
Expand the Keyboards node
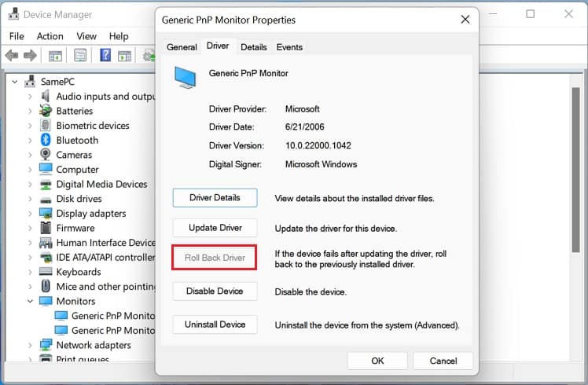click(30, 272)
